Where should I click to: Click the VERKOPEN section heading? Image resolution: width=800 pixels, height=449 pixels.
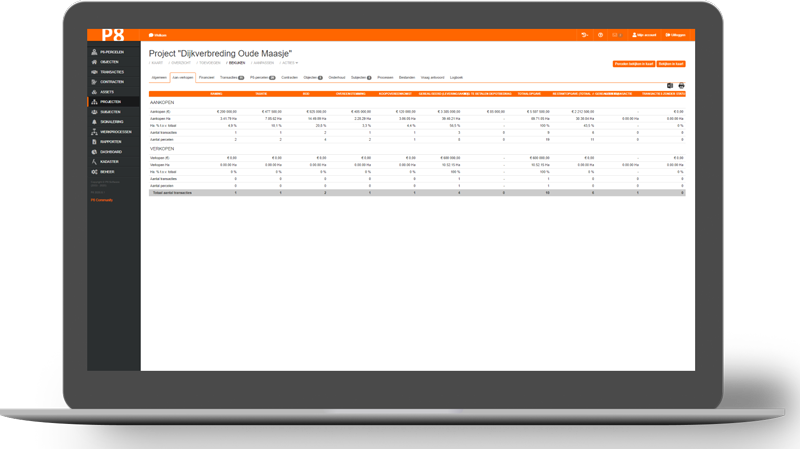162,149
